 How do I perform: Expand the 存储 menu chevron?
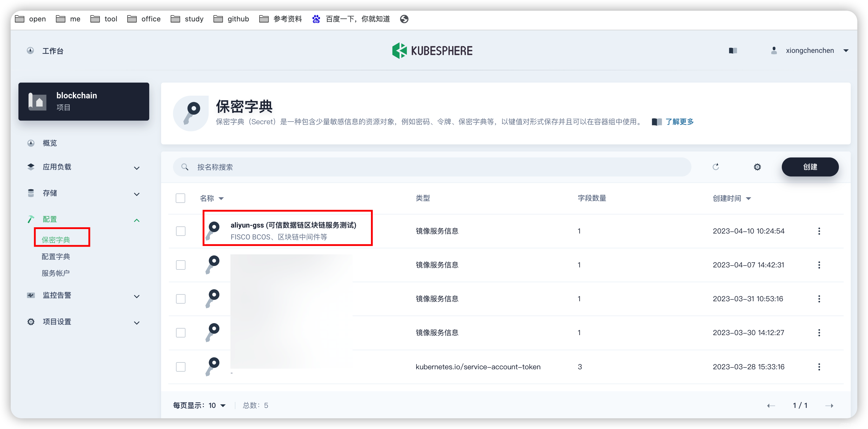[x=136, y=194]
